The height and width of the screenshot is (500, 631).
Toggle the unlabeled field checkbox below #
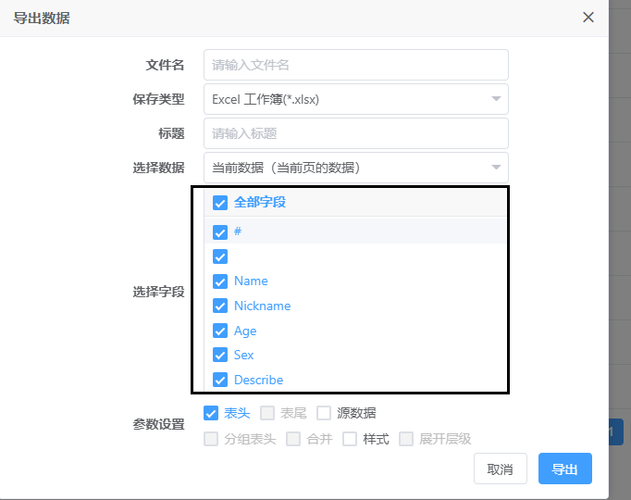pos(220,256)
